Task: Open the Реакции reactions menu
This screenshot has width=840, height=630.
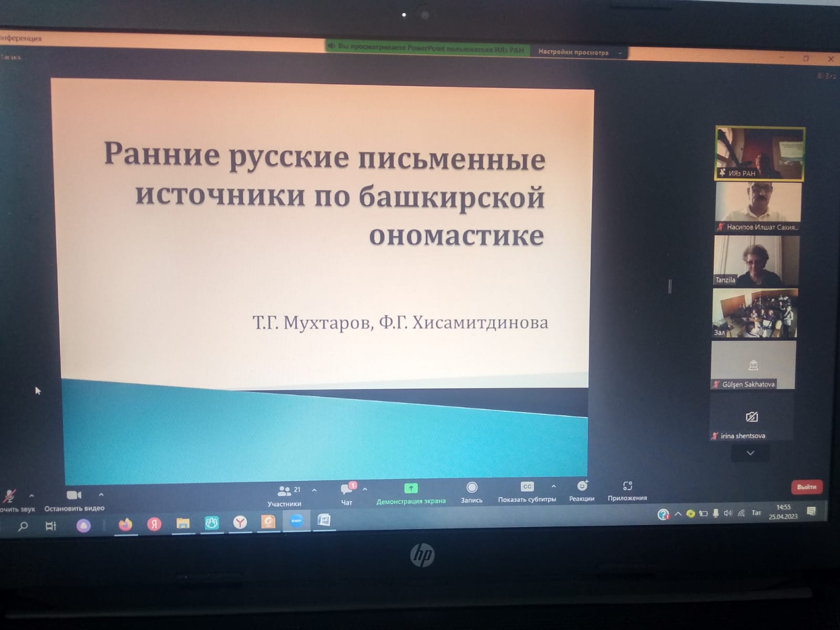Action: (582, 491)
